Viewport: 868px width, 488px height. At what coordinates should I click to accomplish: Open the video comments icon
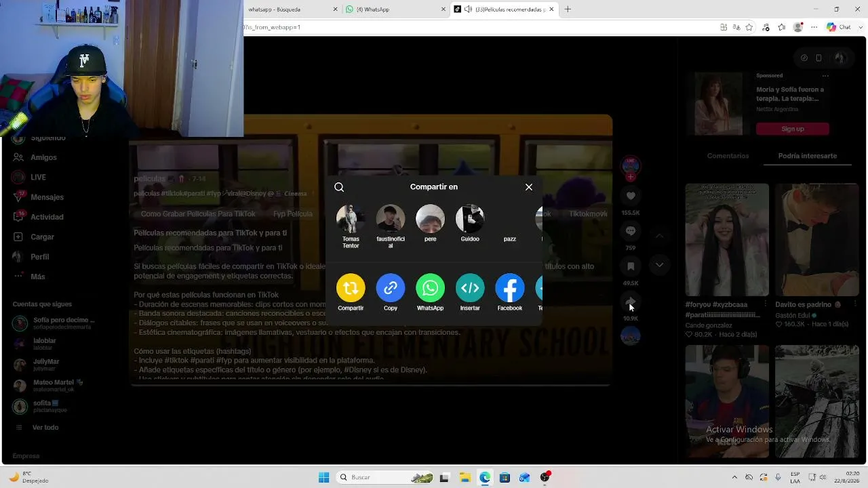(631, 231)
